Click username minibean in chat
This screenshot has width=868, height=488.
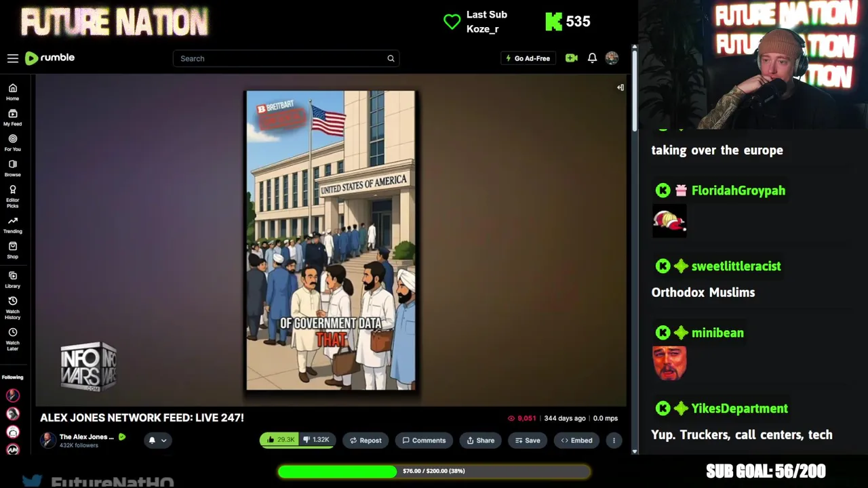point(717,333)
